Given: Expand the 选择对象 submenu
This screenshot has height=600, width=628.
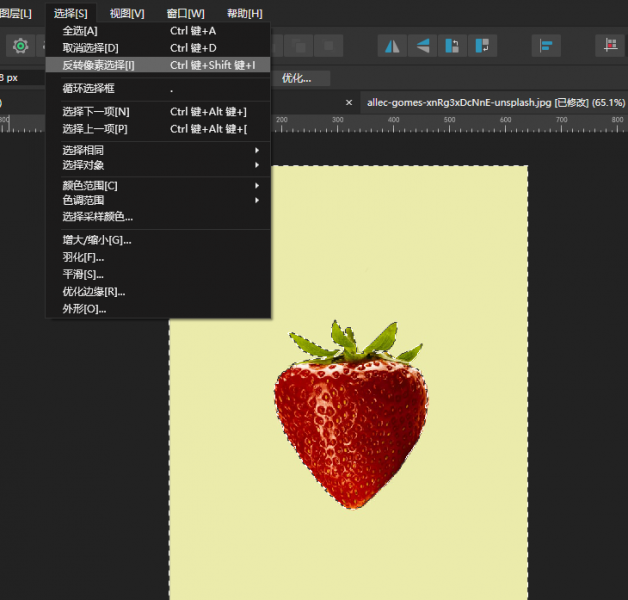Looking at the screenshot, I should [158, 165].
